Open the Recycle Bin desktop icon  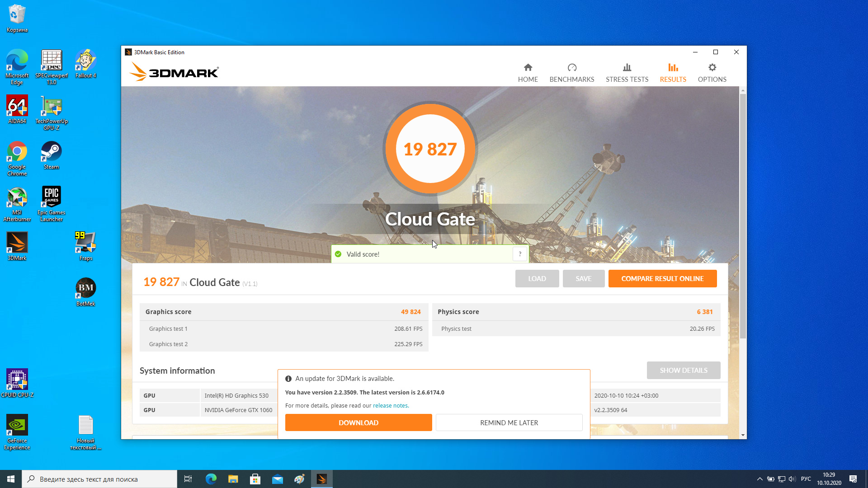pos(17,18)
